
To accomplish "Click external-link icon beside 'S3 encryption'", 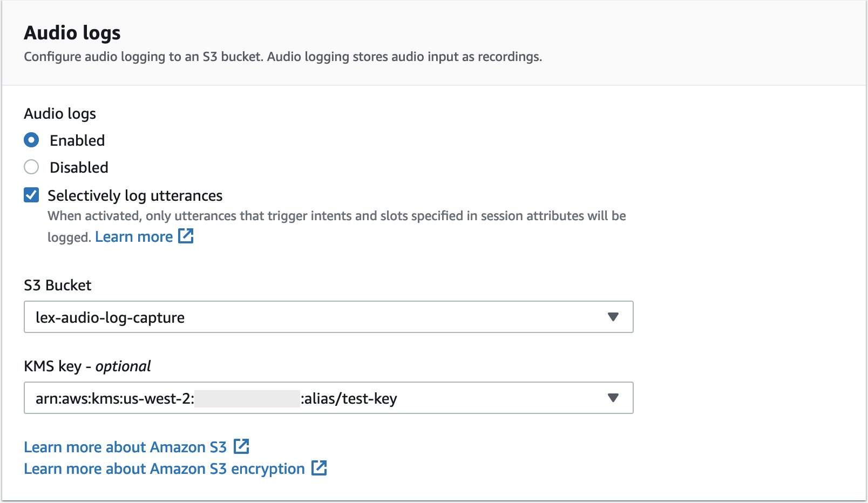I will click(x=319, y=468).
